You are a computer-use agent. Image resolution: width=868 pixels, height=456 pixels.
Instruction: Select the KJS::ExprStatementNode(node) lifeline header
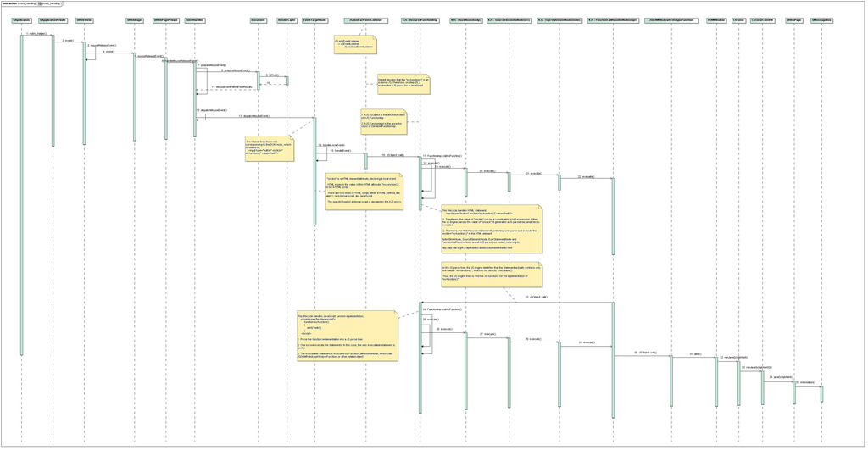pyautogui.click(x=559, y=20)
